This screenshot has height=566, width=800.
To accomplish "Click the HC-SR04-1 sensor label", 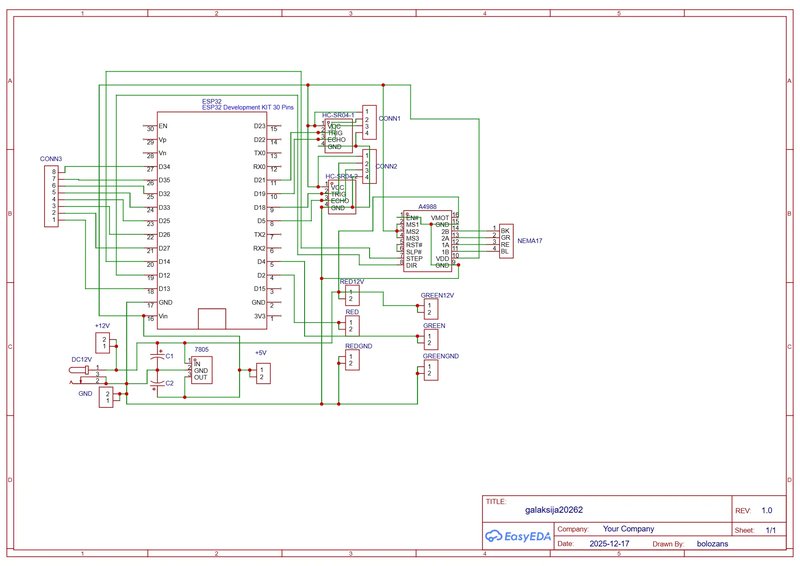I will (338, 116).
